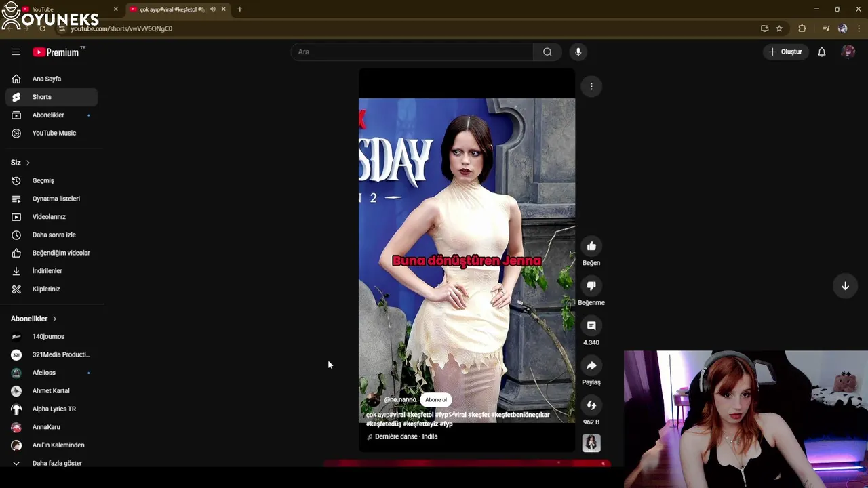View site information icon in address bar
This screenshot has height=488, width=868.
62,28
